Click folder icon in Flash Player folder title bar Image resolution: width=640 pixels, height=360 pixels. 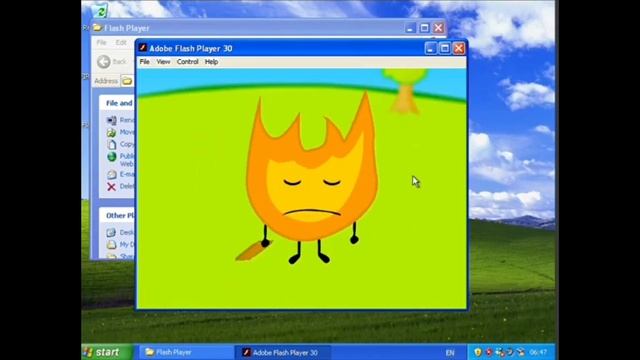point(97,28)
